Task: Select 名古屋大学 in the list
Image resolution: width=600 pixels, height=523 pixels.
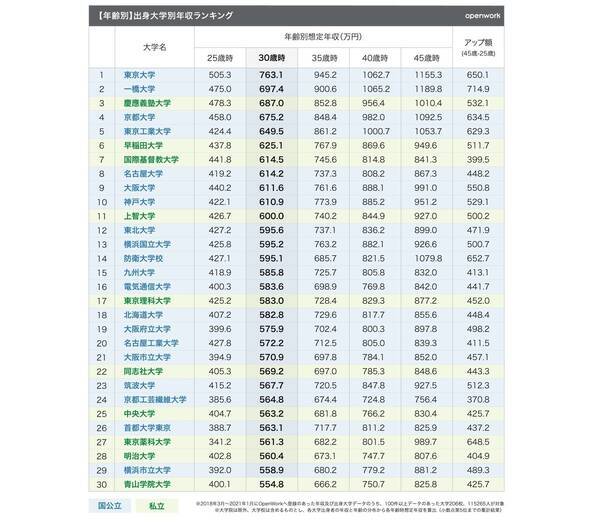Action: point(143,174)
